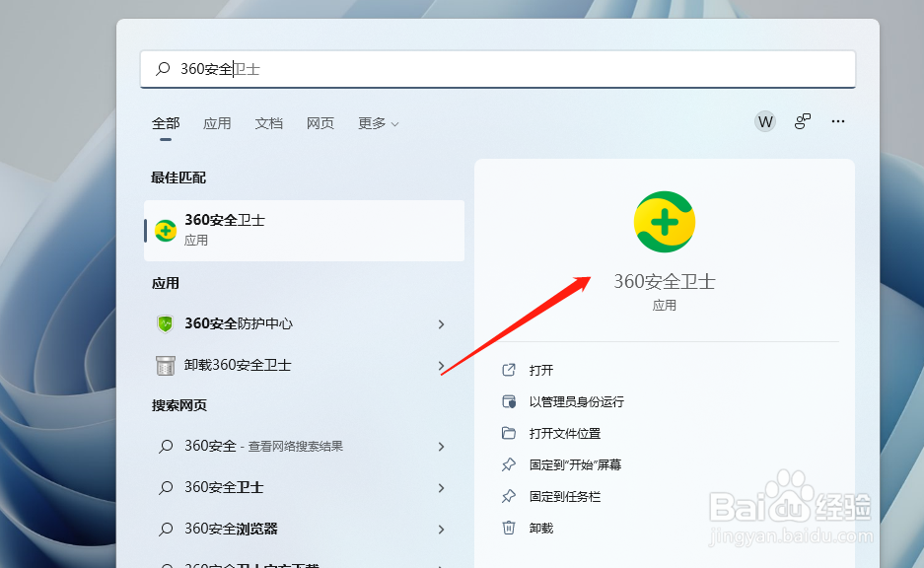The image size is (924, 568).
Task: Click 打开 to launch the app
Action: [x=541, y=370]
